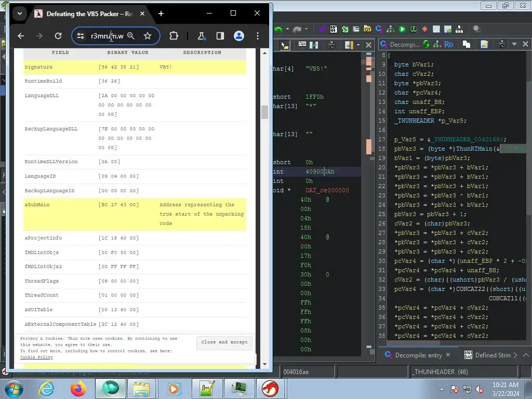
Task: Click the Listing field format editor icon
Action: click(x=302, y=45)
